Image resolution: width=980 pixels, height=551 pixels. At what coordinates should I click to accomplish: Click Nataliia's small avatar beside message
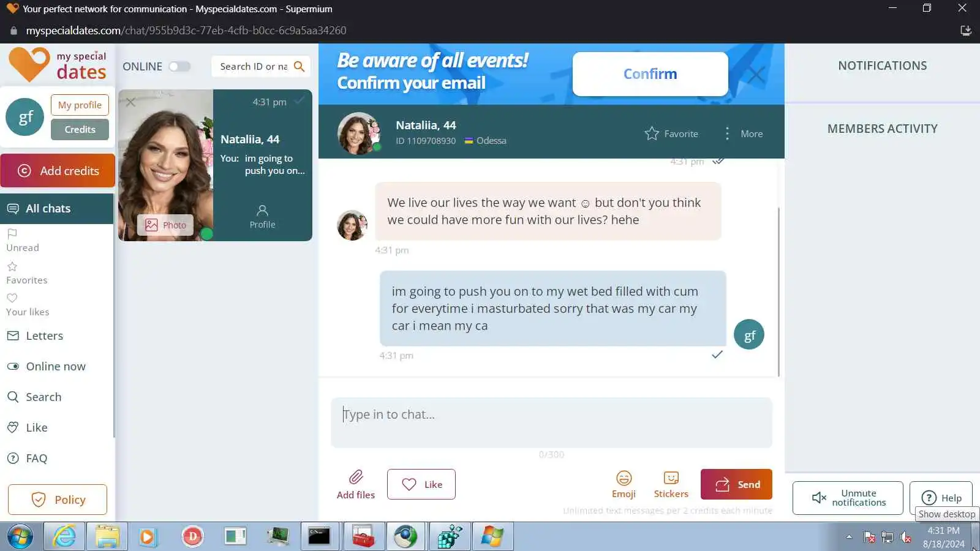click(352, 225)
